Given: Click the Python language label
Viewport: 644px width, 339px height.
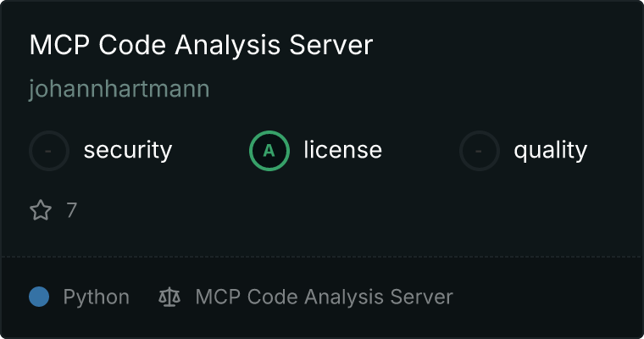Looking at the screenshot, I should click(x=96, y=297).
